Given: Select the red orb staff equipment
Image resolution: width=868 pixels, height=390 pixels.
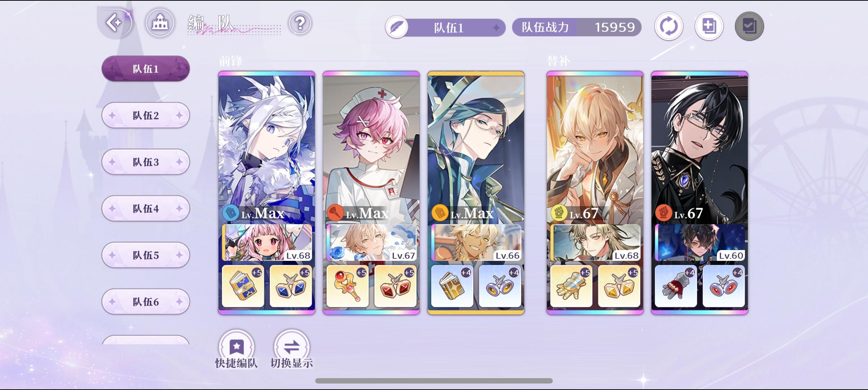Looking at the screenshot, I should click(x=348, y=286).
